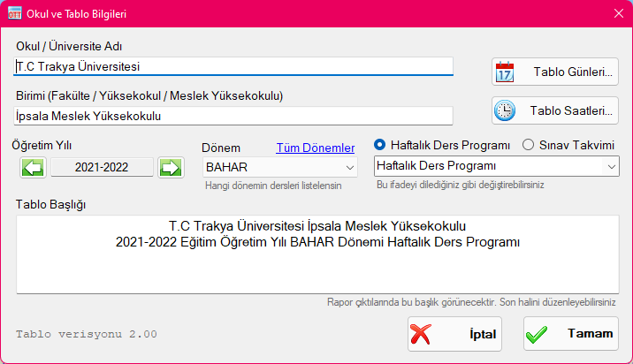Focus the Birimi field with İpsala Meslek Yüksekokulu
Viewport: 633px width, 364px height.
pos(233,116)
